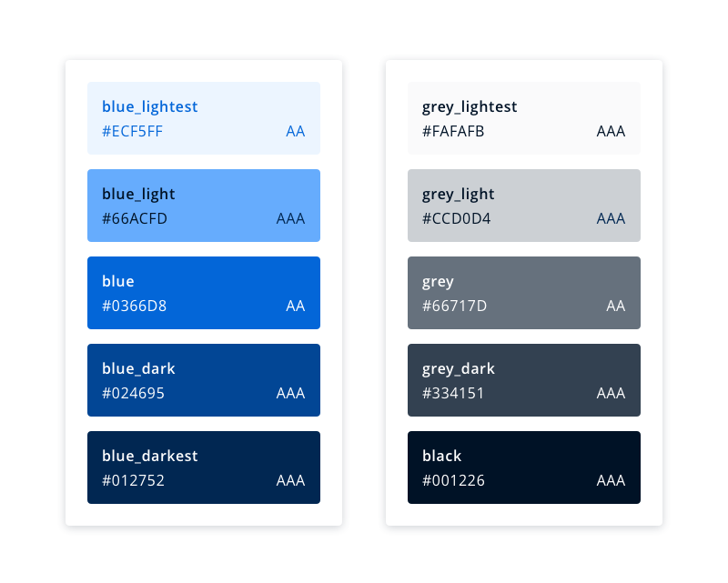Click the AAA rating on grey_dark

[x=611, y=394]
